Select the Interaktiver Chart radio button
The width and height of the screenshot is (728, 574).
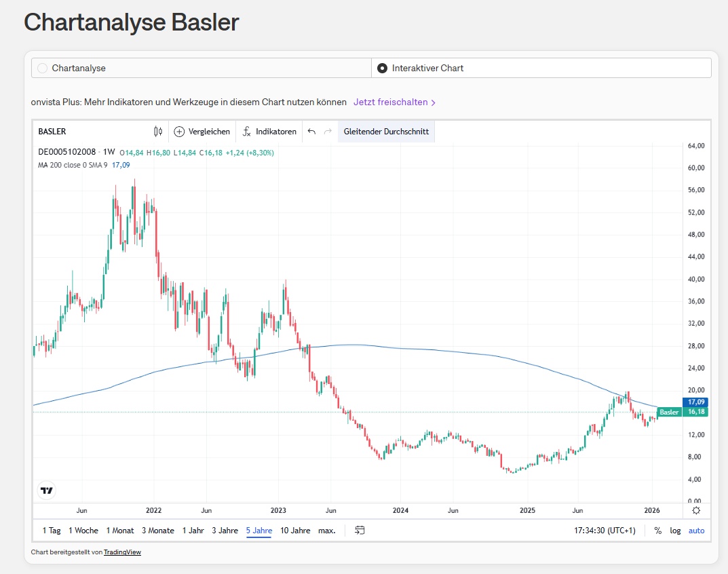[x=383, y=68]
